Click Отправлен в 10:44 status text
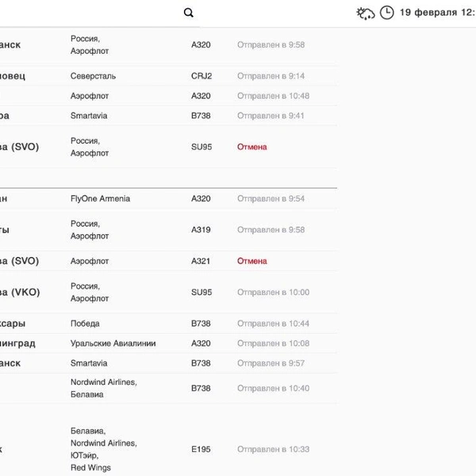 (x=273, y=324)
